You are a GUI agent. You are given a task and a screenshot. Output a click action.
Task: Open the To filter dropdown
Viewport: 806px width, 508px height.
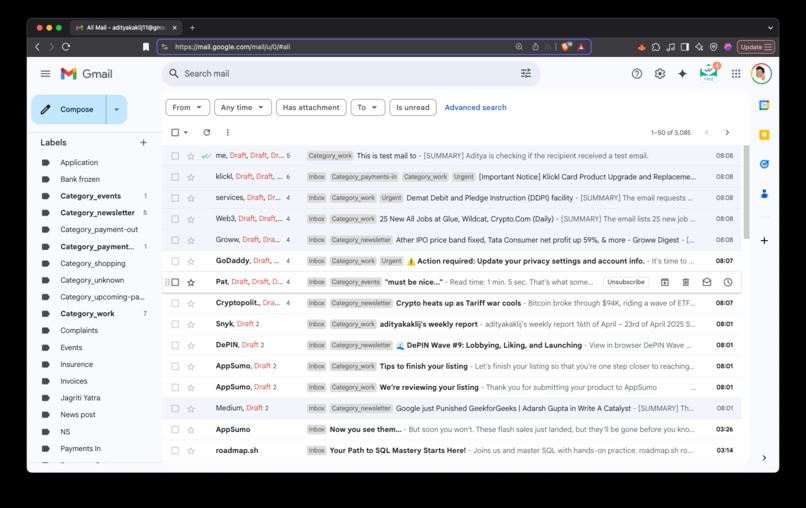coord(368,107)
